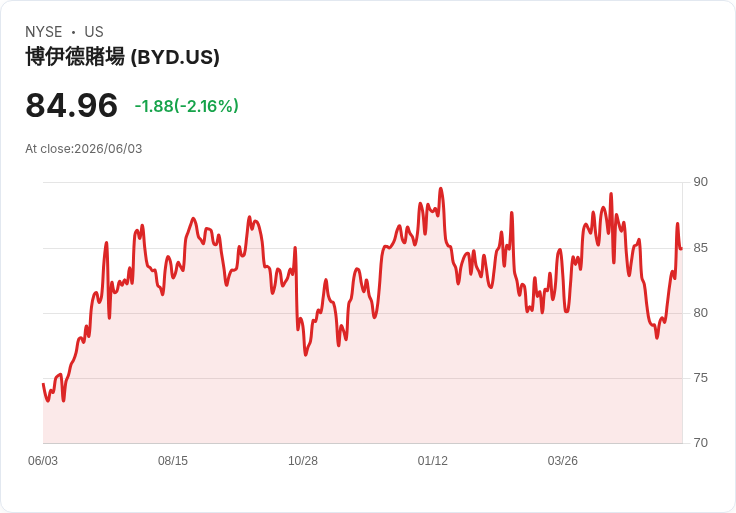Click the 90 price axis label

click(x=700, y=182)
